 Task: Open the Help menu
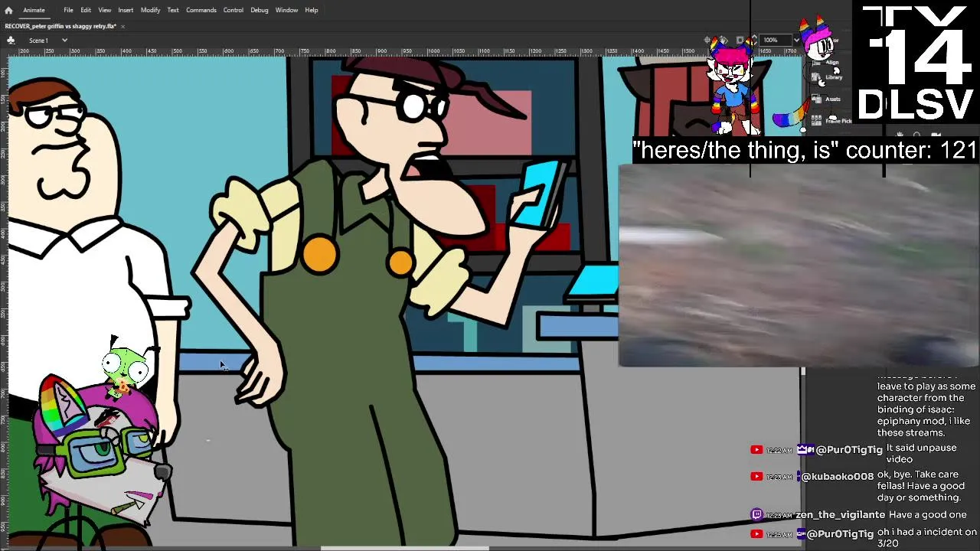coord(312,10)
